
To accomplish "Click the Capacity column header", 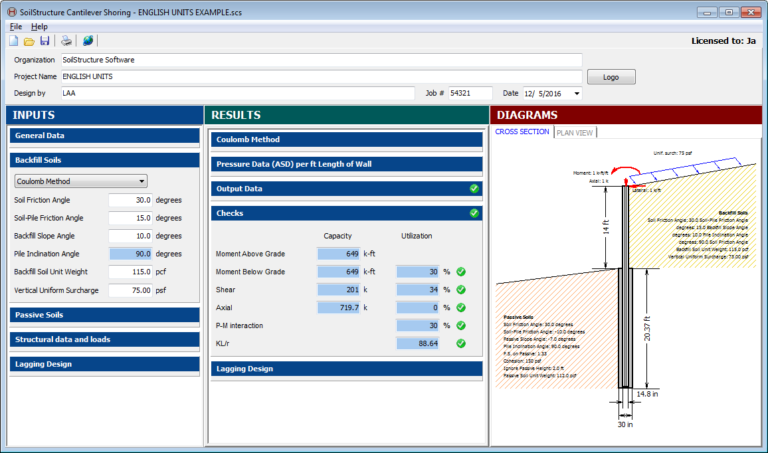I will coord(337,236).
